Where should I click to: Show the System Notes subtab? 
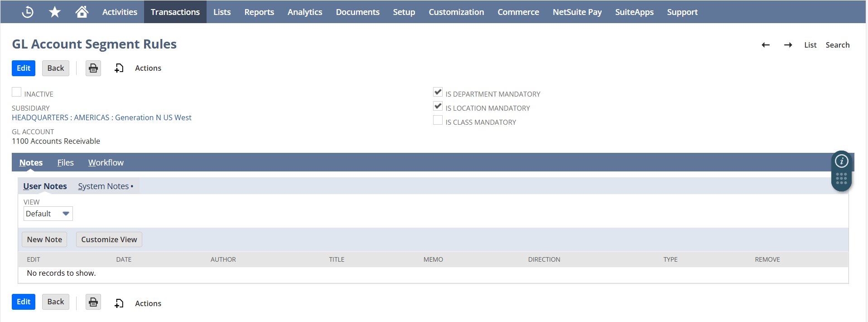tap(103, 186)
